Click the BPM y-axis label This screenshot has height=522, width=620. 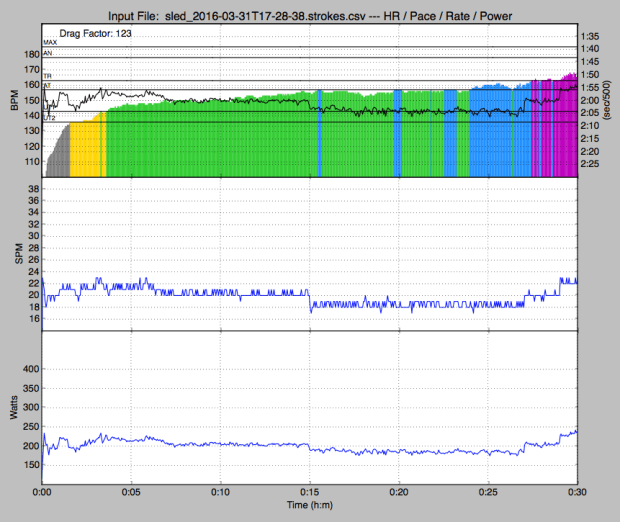point(13,106)
